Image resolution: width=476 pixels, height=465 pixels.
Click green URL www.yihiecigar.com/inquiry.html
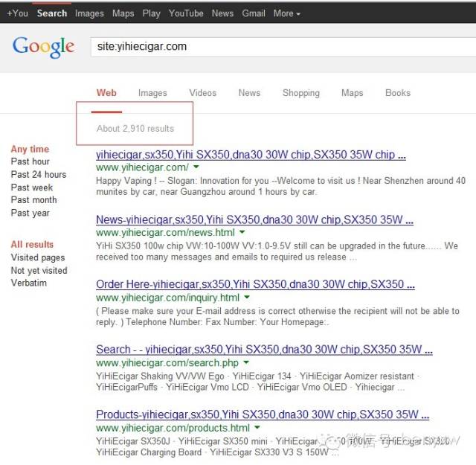[167, 298]
